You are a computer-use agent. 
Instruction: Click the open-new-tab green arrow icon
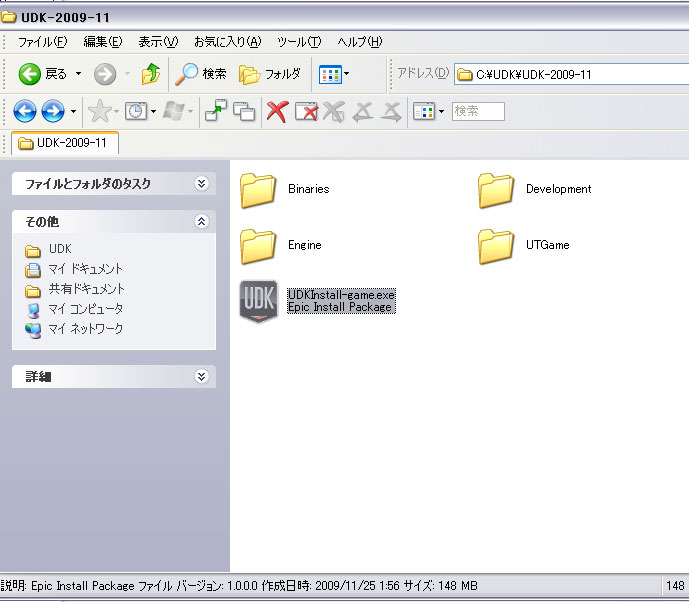coord(216,111)
